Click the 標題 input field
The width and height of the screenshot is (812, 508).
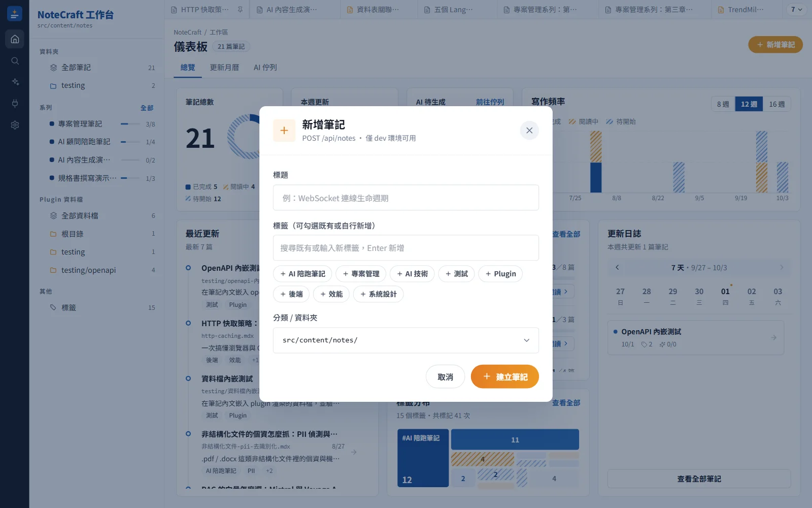coord(406,198)
